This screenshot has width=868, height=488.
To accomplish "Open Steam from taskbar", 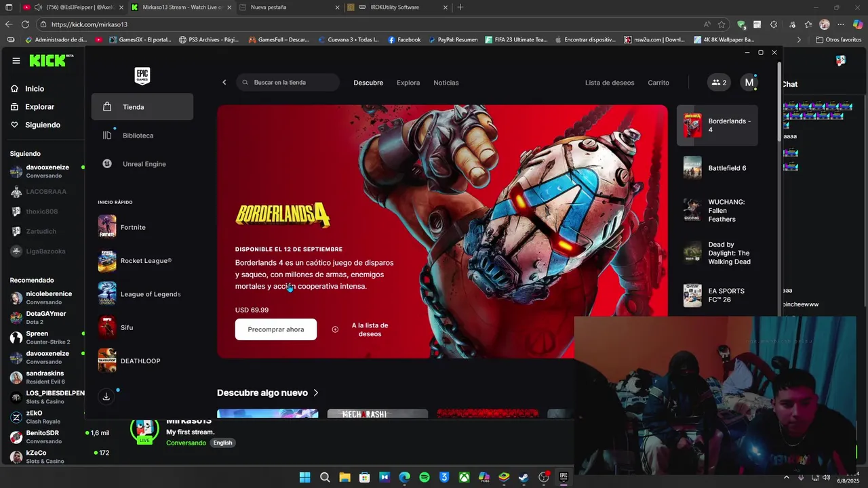I will click(524, 477).
